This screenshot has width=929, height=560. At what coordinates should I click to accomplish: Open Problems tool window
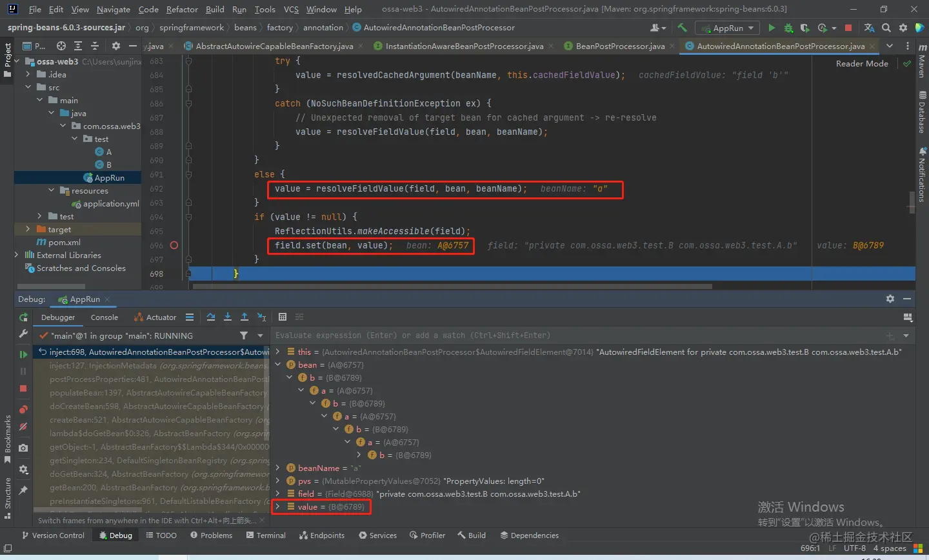(x=211, y=535)
